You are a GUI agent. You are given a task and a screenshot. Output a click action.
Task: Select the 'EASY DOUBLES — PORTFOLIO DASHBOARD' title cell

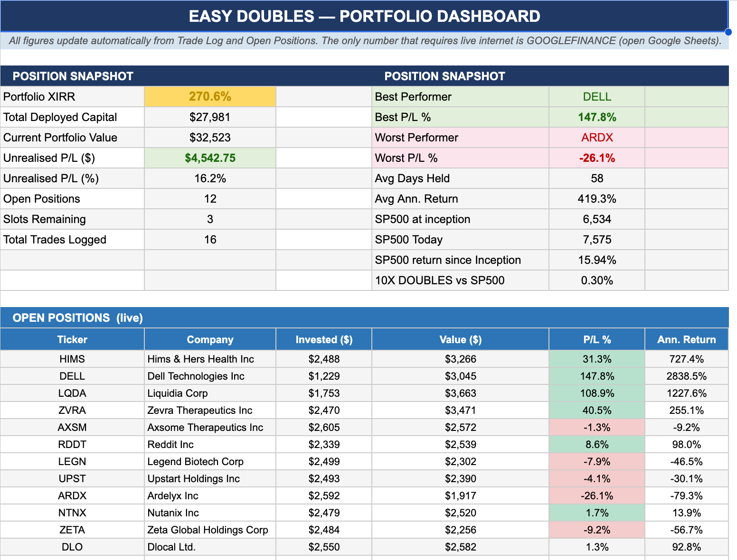(364, 16)
